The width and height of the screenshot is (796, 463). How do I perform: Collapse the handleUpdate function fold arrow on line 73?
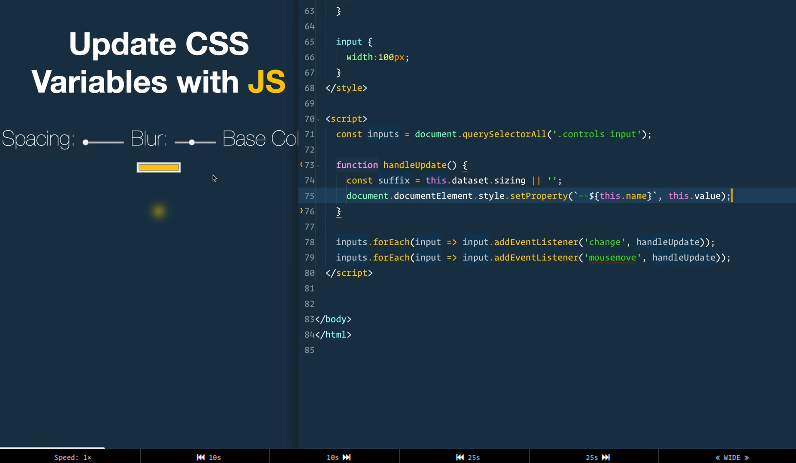click(318, 166)
